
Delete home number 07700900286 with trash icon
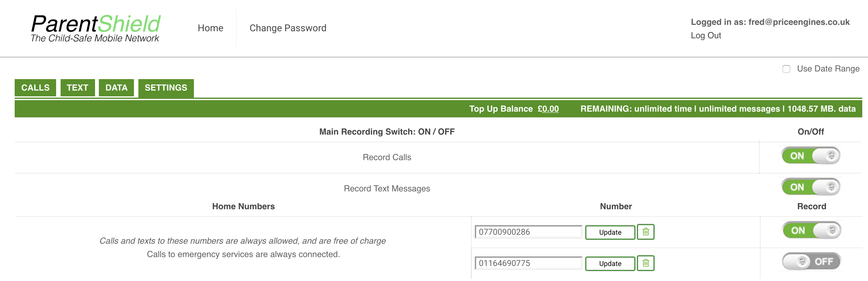pyautogui.click(x=645, y=232)
